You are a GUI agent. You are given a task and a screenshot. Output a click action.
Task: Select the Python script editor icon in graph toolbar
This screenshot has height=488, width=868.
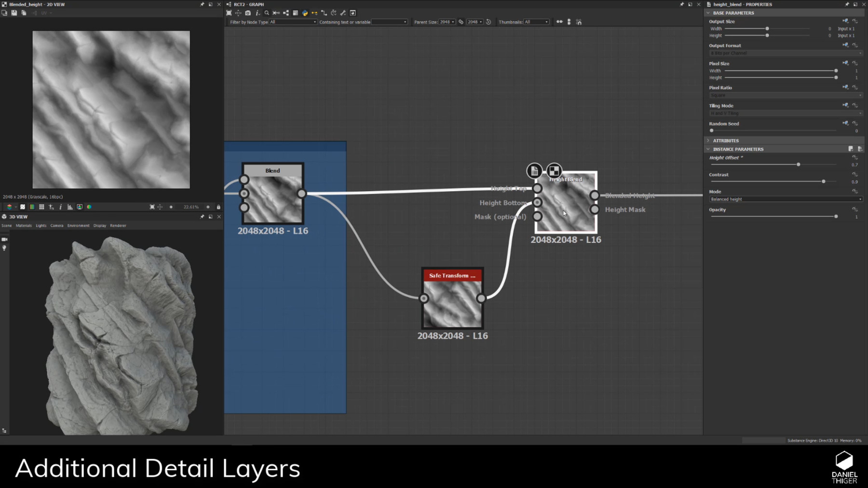click(x=305, y=13)
